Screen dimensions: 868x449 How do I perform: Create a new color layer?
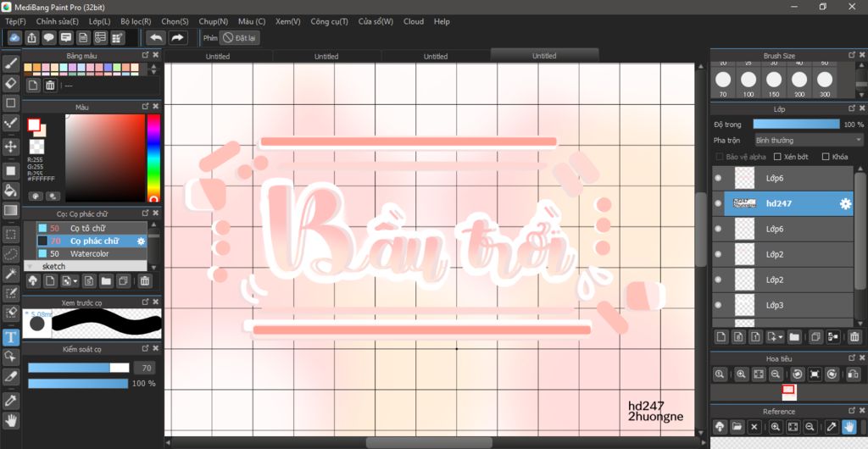click(x=721, y=336)
